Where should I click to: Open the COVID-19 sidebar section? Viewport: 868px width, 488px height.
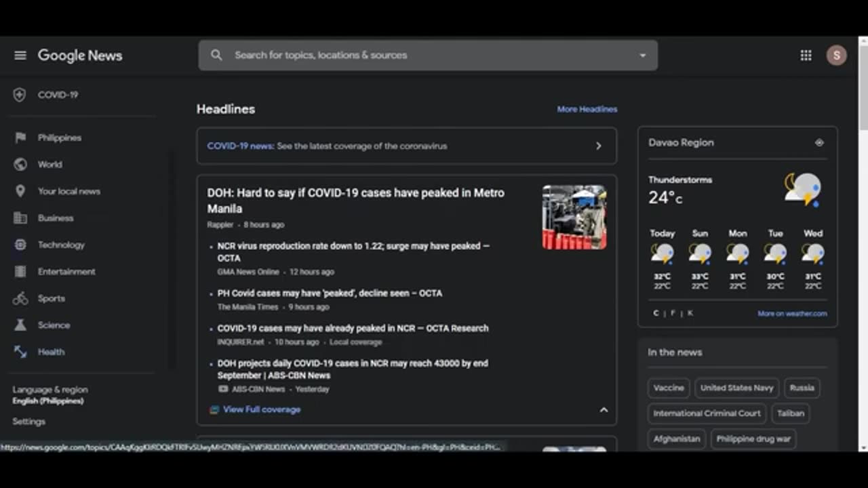58,95
